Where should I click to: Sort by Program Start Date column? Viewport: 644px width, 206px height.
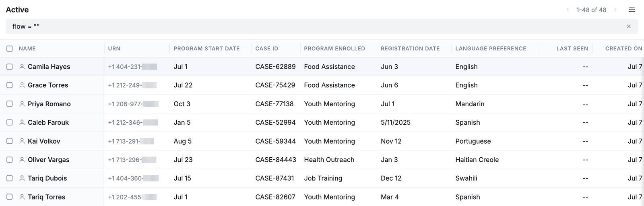[206, 49]
